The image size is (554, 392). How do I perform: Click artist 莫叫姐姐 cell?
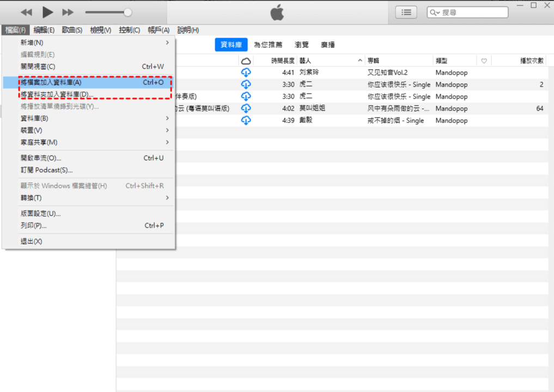click(x=312, y=108)
